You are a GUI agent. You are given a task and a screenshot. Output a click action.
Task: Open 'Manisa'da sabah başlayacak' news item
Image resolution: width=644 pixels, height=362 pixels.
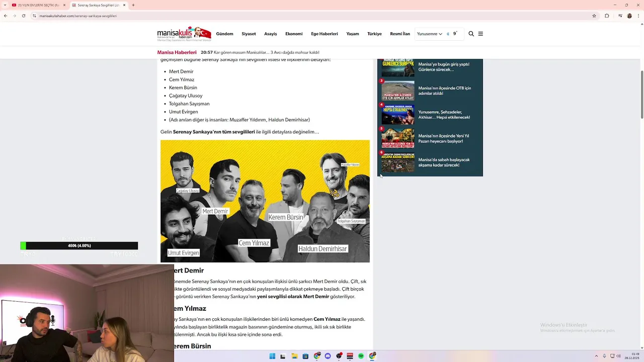[444, 162]
